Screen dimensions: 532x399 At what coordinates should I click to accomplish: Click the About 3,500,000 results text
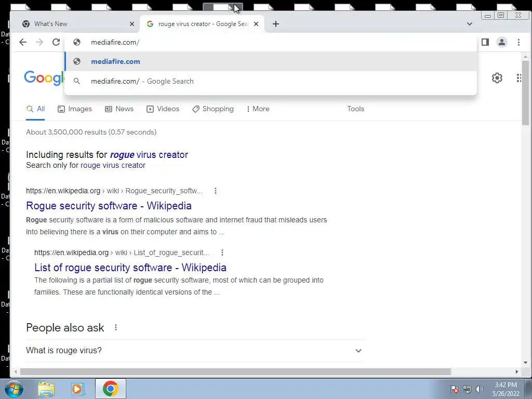click(x=91, y=132)
